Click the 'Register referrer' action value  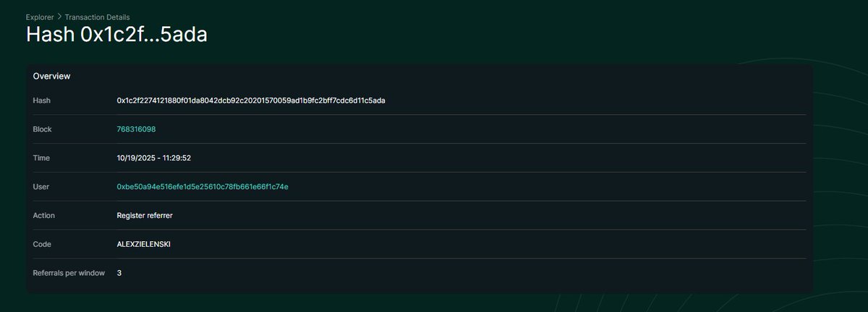(x=145, y=216)
